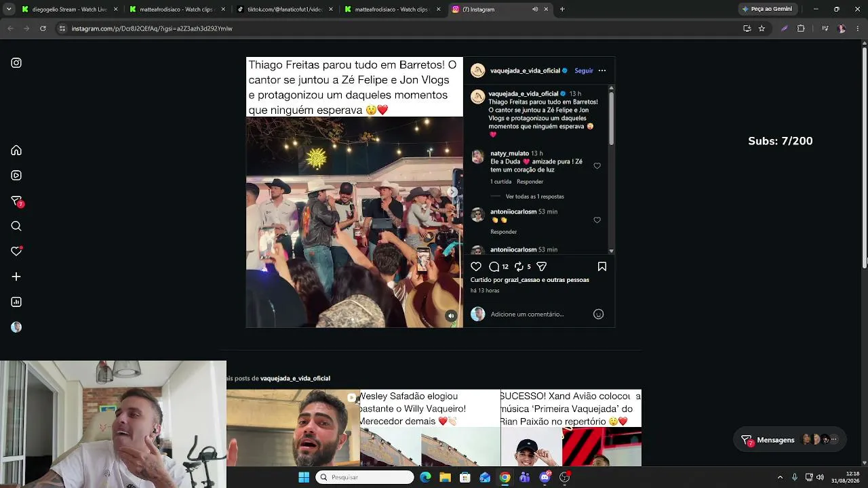Create a new post with plus icon
Viewport: 868px width, 488px height.
click(x=16, y=277)
